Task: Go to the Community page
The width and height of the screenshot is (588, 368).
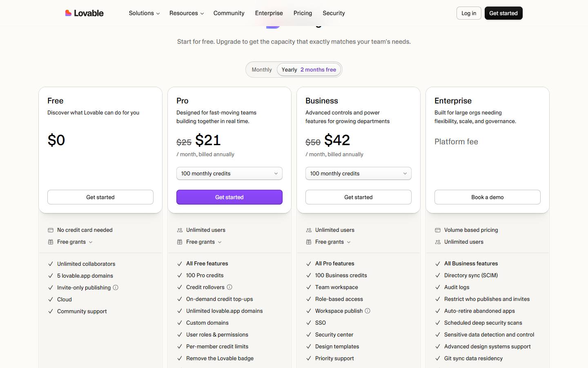Action: click(229, 13)
